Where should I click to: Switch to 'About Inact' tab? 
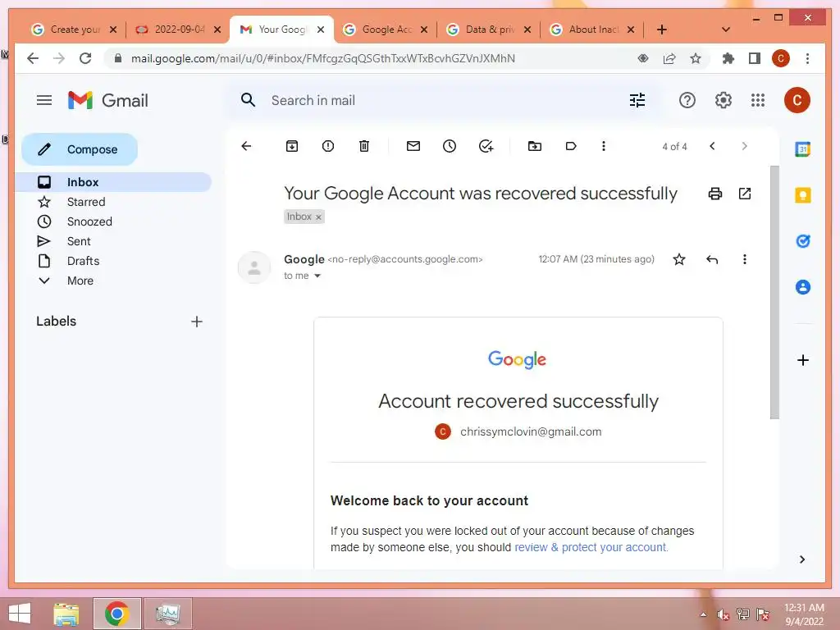pyautogui.click(x=592, y=30)
